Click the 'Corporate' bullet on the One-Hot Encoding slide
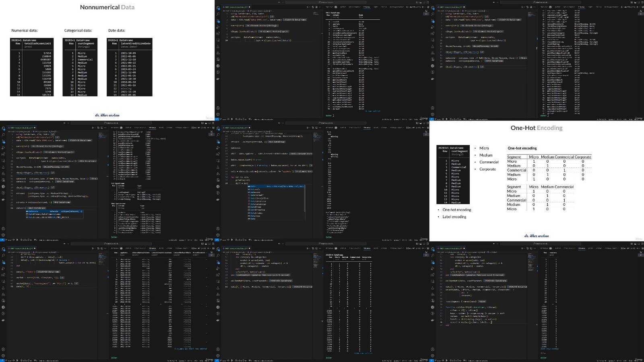The width and height of the screenshot is (644, 362). [487, 169]
